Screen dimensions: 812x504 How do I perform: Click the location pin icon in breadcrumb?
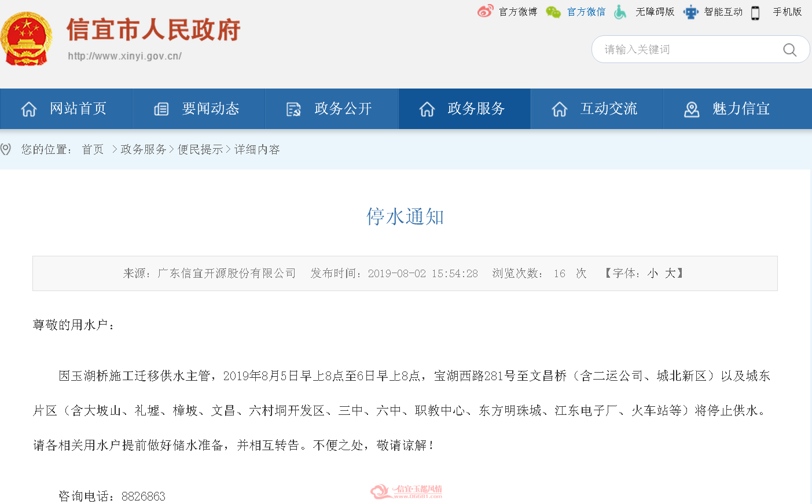[6, 149]
